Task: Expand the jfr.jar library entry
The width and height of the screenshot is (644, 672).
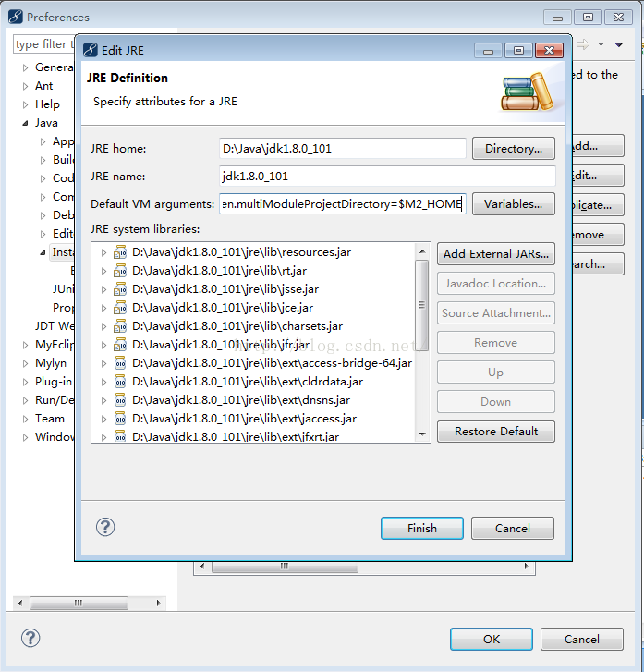Action: pos(103,345)
